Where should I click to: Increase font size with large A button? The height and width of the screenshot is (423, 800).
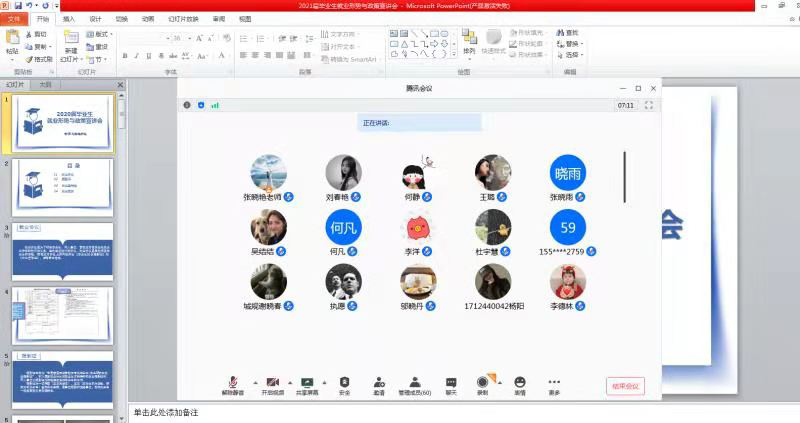[199, 38]
